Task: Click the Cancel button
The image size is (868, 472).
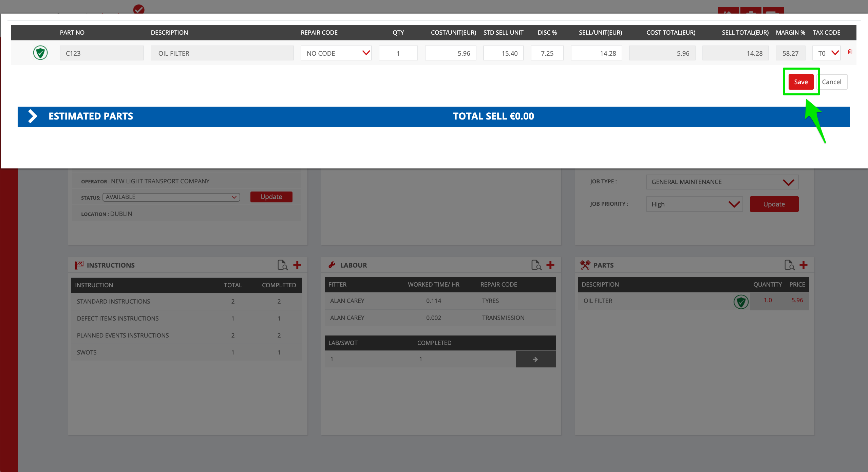Action: click(831, 82)
